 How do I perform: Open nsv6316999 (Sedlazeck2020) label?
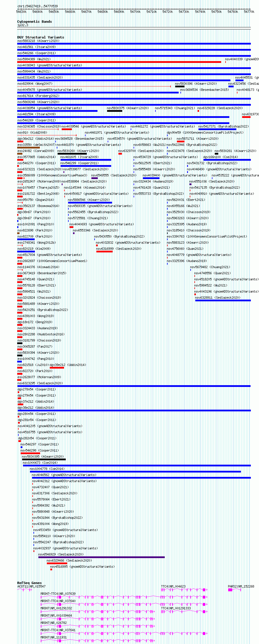tap(118, 249)
